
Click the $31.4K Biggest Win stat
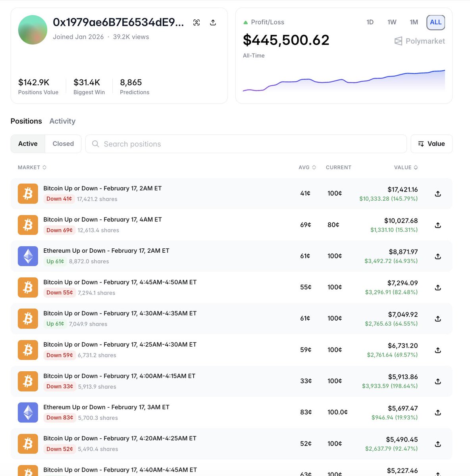(x=89, y=86)
